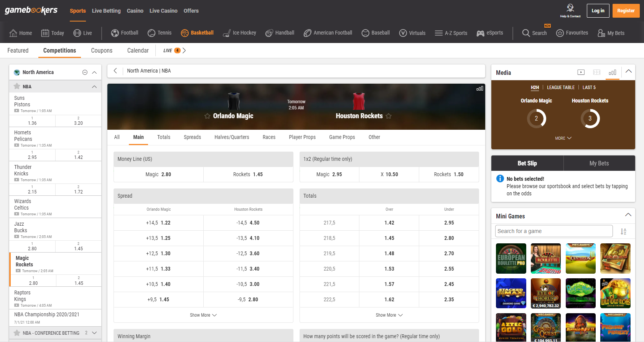The image size is (644, 342).
Task: Bet on Rockets 1.45 Money Line
Action: pos(248,174)
